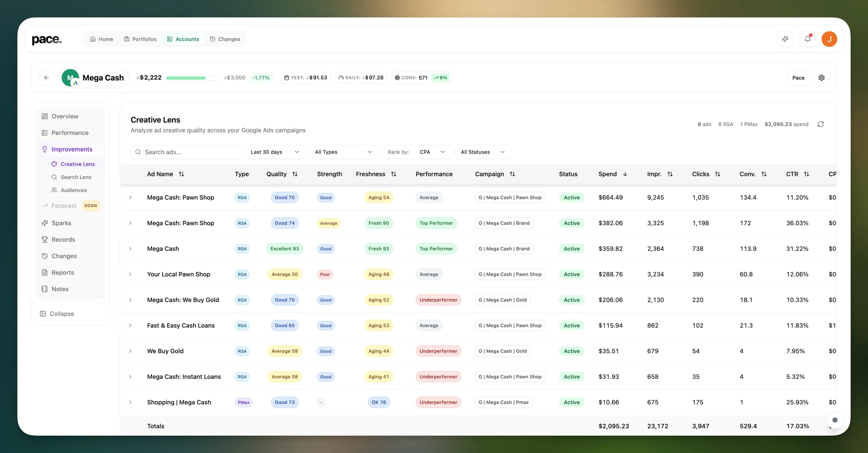
Task: Expand the Shopping | Mega Cash row
Action: tap(130, 402)
